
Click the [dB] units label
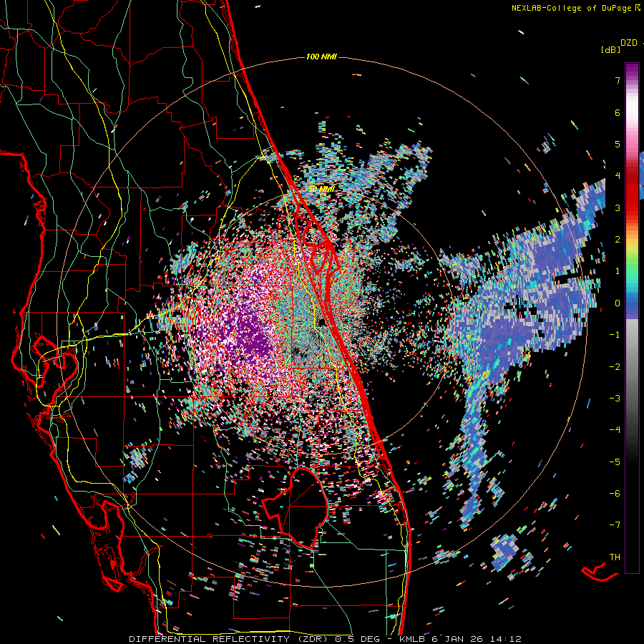click(610, 49)
